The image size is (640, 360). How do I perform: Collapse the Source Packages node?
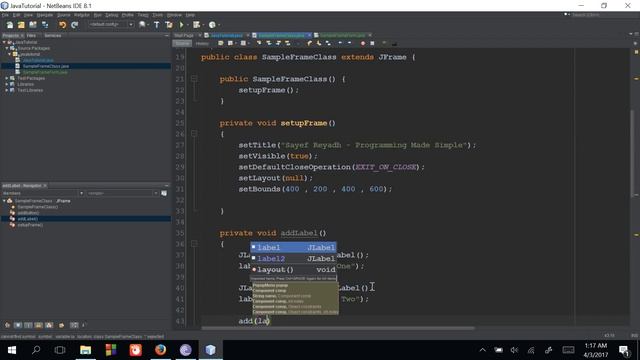[7, 48]
